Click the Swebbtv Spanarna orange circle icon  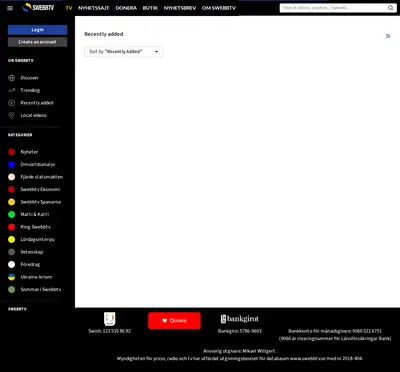12,202
